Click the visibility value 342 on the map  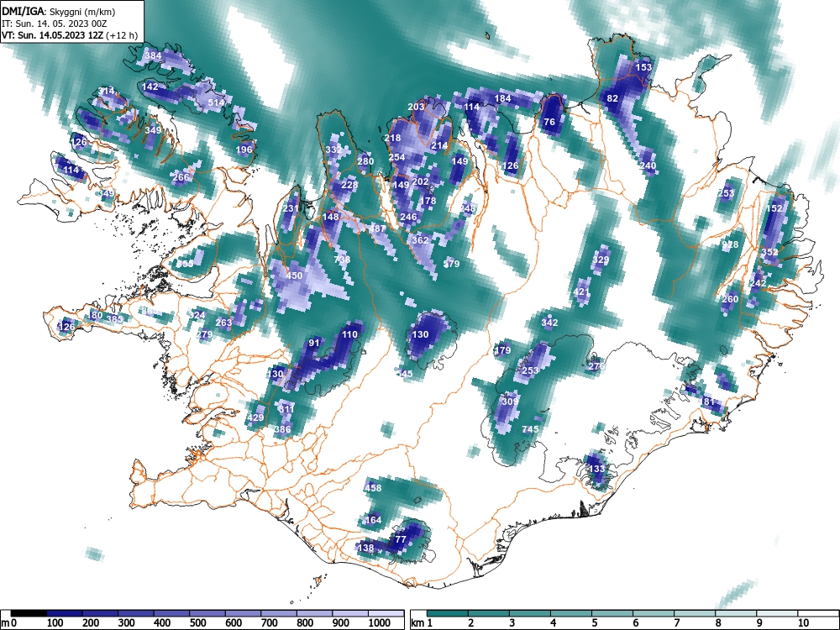549,323
